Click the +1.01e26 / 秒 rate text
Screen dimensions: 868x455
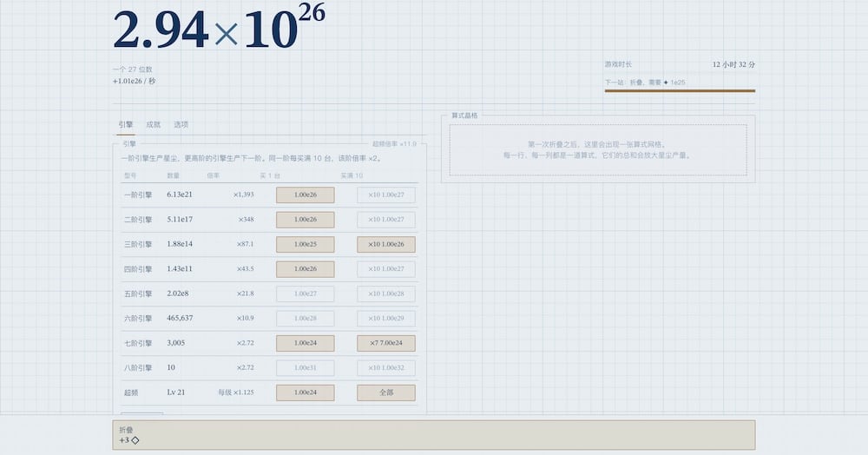coord(134,81)
